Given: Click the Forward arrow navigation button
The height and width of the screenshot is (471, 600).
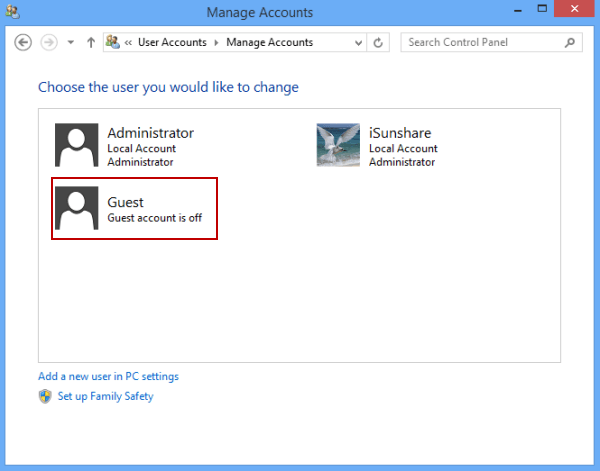Looking at the screenshot, I should click(49, 42).
